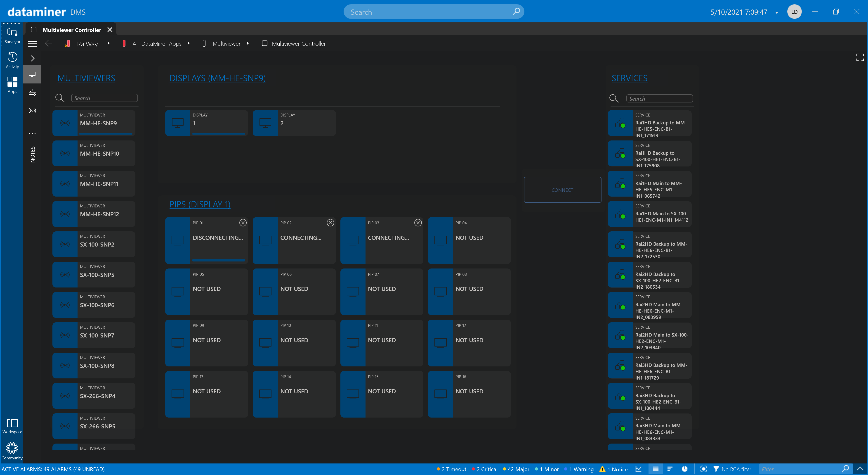The width and height of the screenshot is (868, 475).
Task: Open the PIPS (DISPLAY 1) heading link
Action: pyautogui.click(x=200, y=204)
